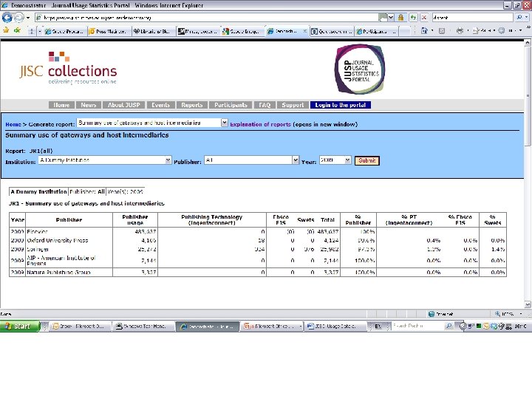Stop page loading with the red X icon
Image resolution: width=532 pixels, height=399 pixels.
click(424, 17)
